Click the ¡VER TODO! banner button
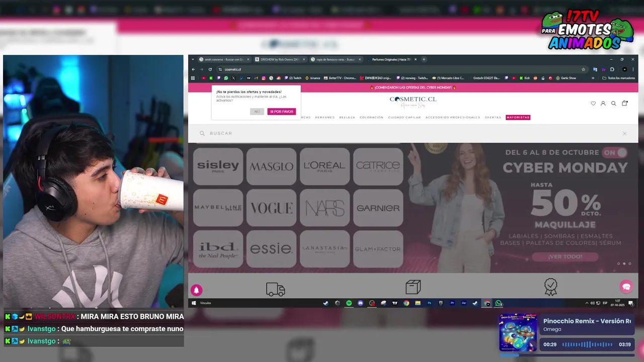The image size is (644, 362). 565,256
